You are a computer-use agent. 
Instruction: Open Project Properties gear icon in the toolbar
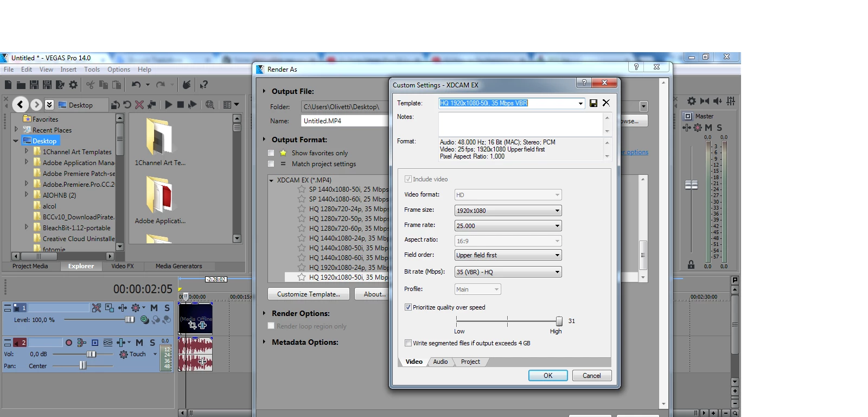point(73,85)
